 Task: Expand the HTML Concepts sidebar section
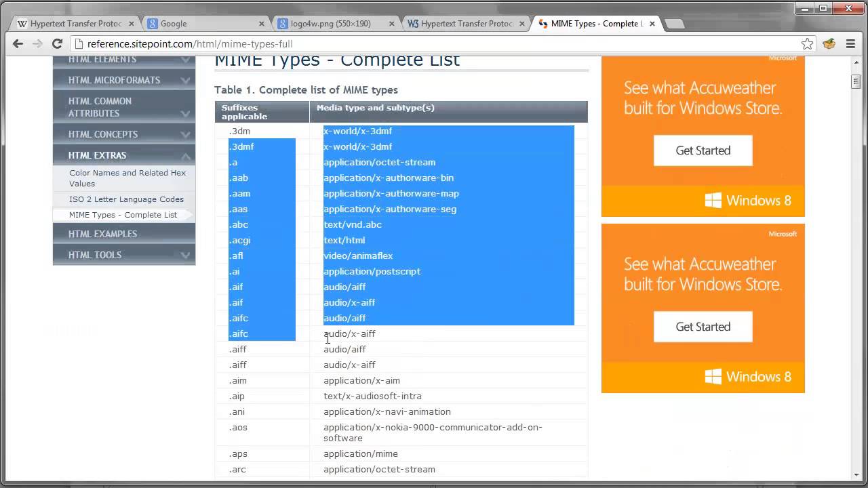click(x=124, y=134)
